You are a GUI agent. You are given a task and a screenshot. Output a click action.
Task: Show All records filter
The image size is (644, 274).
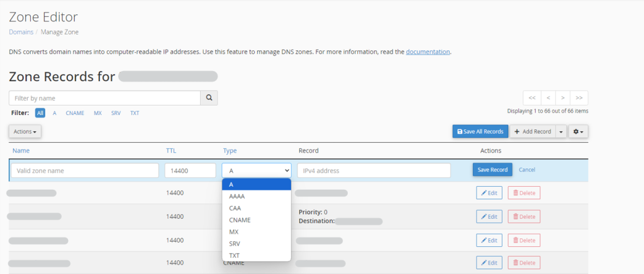[x=40, y=113]
